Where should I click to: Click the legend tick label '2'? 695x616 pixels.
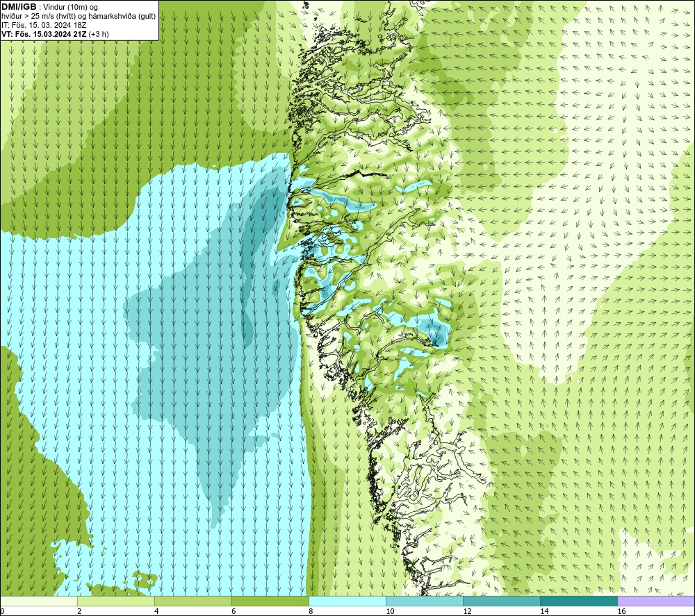79,611
